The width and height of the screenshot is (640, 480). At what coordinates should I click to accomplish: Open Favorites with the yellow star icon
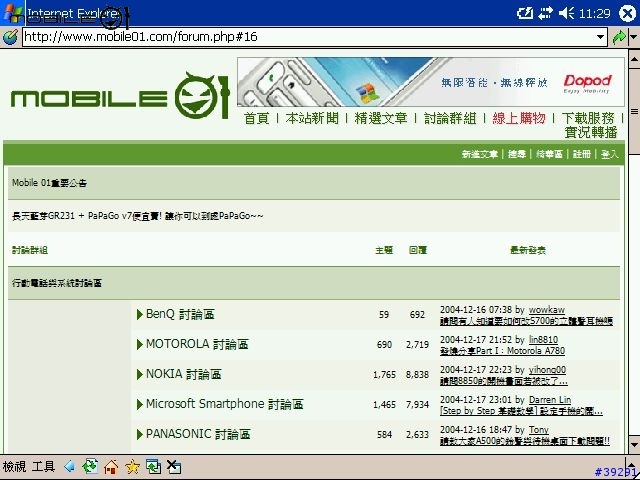pyautogui.click(x=132, y=466)
